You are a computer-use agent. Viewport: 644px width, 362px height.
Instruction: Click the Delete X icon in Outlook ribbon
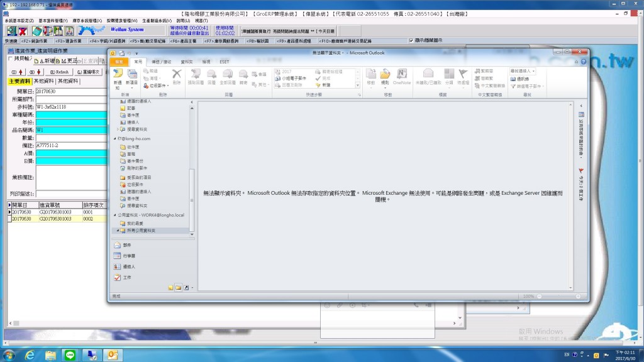coord(177,74)
